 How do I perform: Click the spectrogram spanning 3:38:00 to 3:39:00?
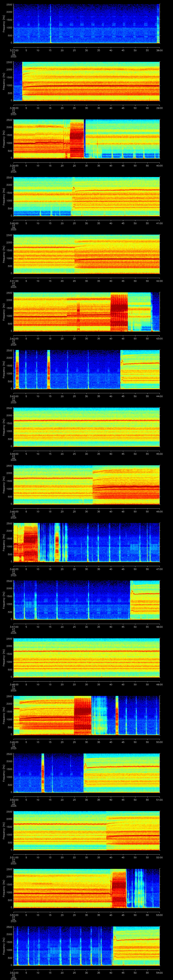(x=86, y=81)
